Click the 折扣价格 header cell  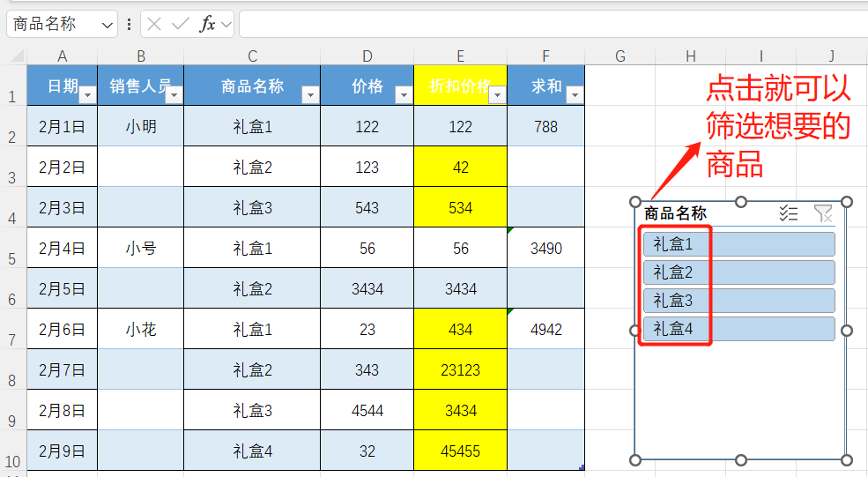tap(460, 86)
